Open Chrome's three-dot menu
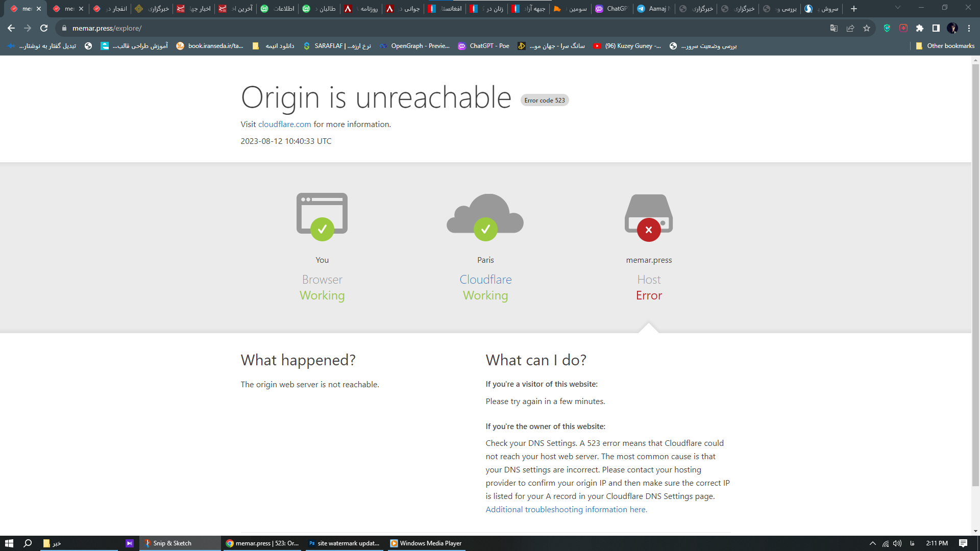The width and height of the screenshot is (980, 551). tap(969, 28)
